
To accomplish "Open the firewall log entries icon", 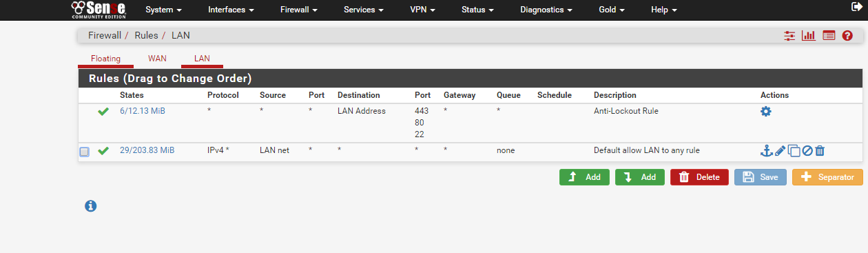I will [x=829, y=35].
